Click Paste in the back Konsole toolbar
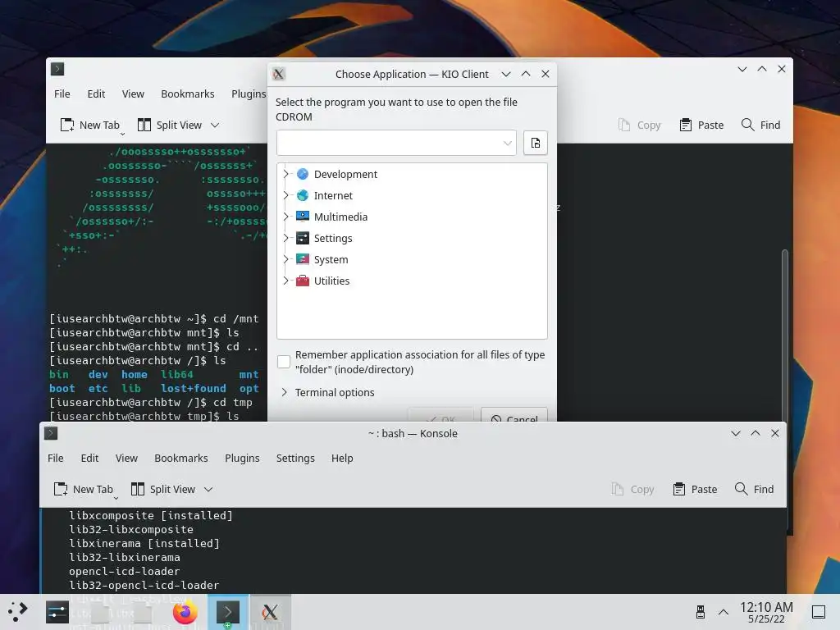This screenshot has height=630, width=840. (x=701, y=125)
